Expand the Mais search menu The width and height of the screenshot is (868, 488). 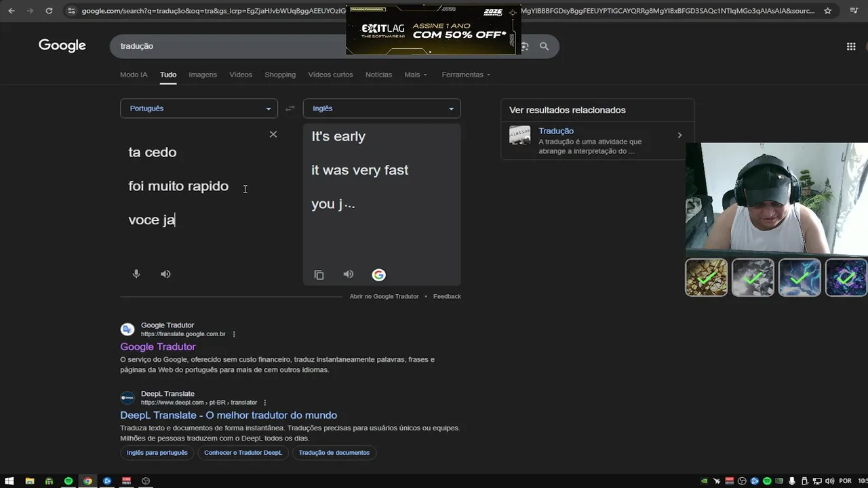(416, 75)
